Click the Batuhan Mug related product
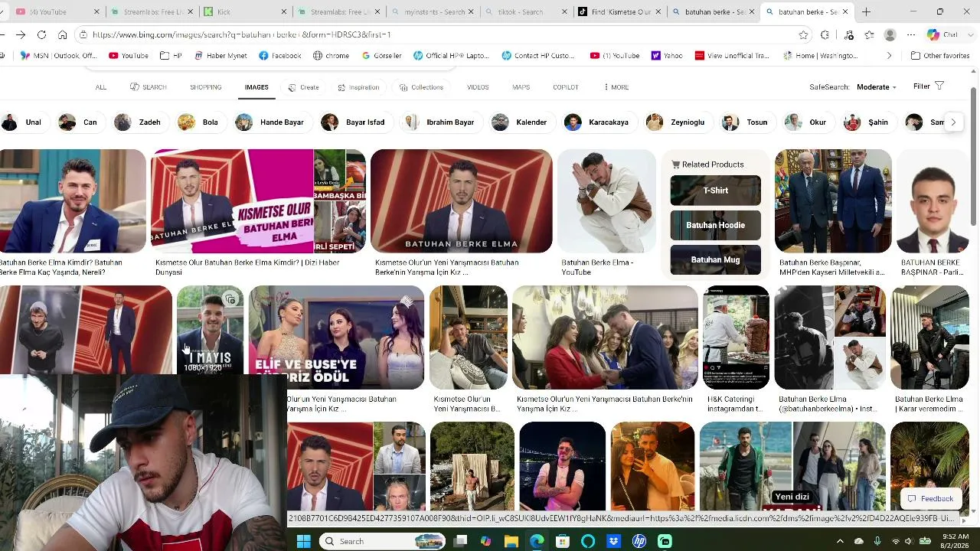 pyautogui.click(x=715, y=259)
